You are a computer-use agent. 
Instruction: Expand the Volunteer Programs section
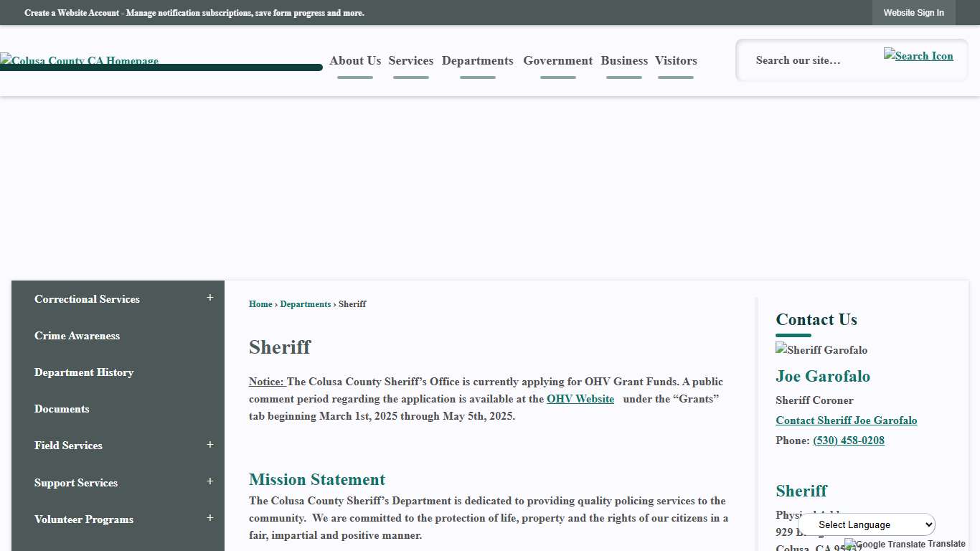coord(209,517)
